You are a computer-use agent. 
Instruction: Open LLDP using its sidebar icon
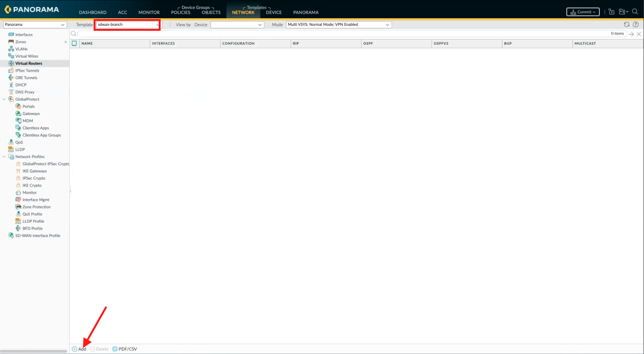11,149
